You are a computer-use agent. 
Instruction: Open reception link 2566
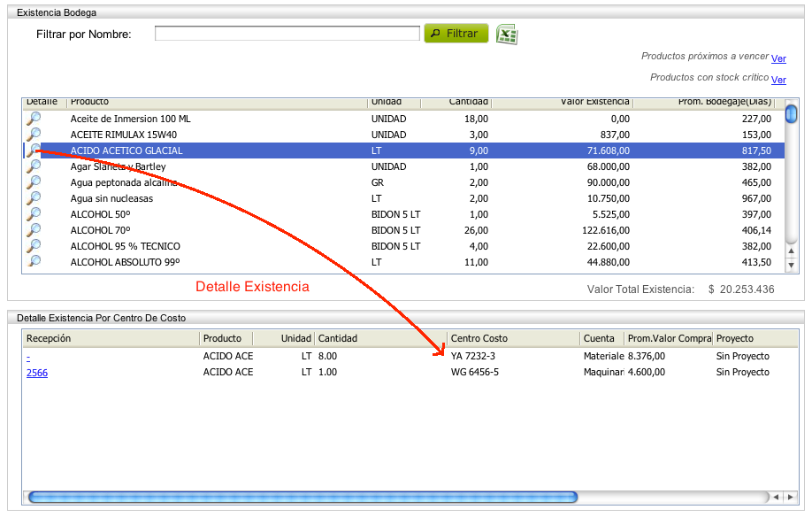click(x=37, y=373)
